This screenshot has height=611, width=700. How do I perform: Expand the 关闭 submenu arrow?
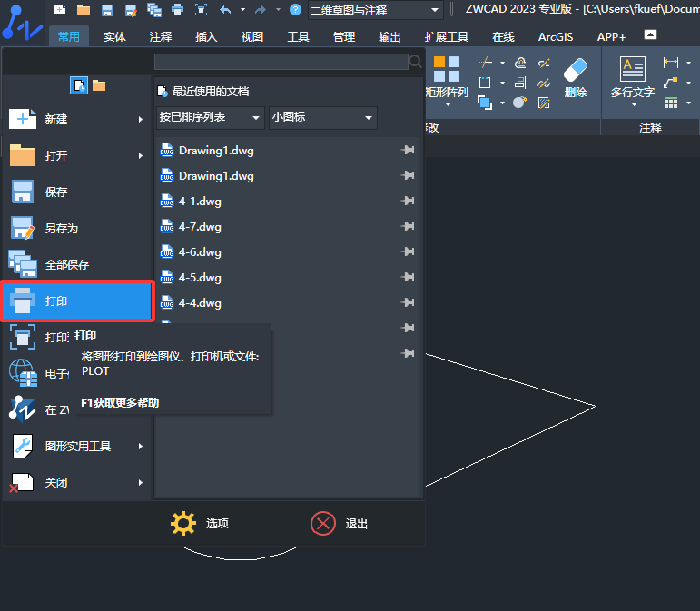point(141,482)
